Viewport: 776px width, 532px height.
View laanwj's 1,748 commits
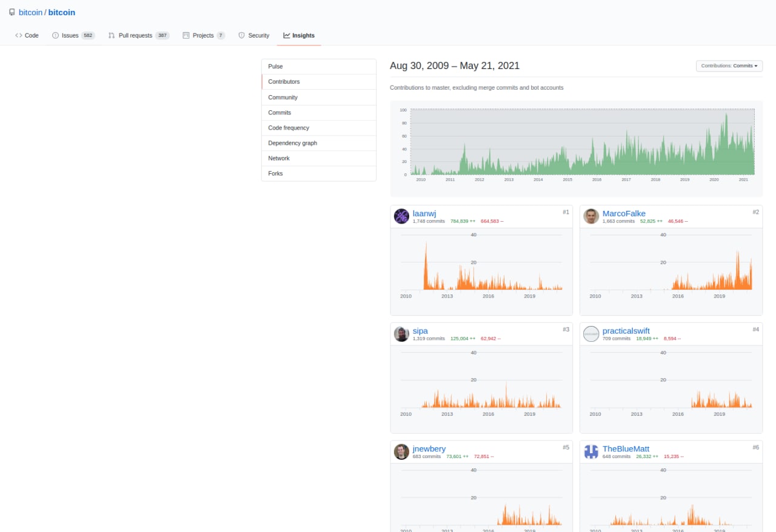429,221
